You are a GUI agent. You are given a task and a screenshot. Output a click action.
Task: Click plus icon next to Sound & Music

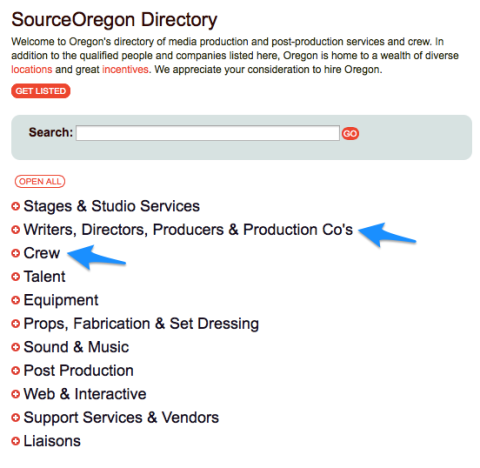click(x=15, y=347)
